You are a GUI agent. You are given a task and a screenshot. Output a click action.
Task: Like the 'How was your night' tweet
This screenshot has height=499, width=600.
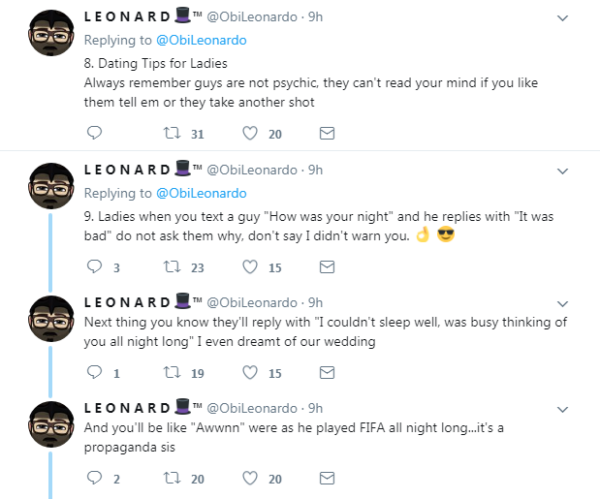[x=250, y=267]
